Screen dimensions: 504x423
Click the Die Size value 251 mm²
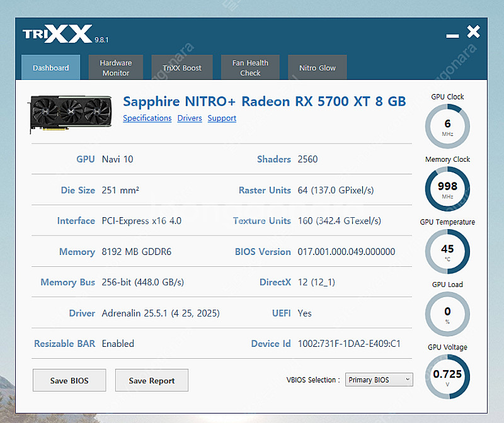point(120,190)
